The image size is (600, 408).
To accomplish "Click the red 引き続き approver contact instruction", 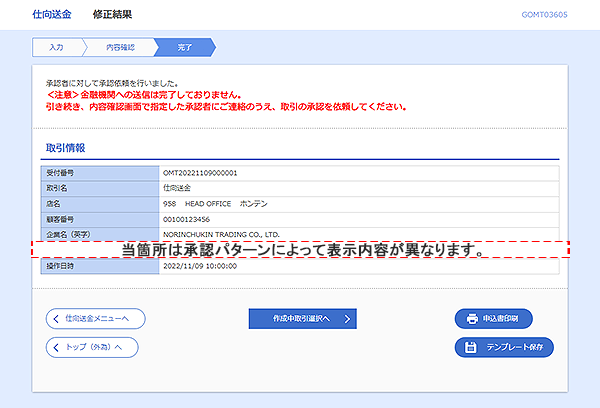I will pyautogui.click(x=226, y=107).
